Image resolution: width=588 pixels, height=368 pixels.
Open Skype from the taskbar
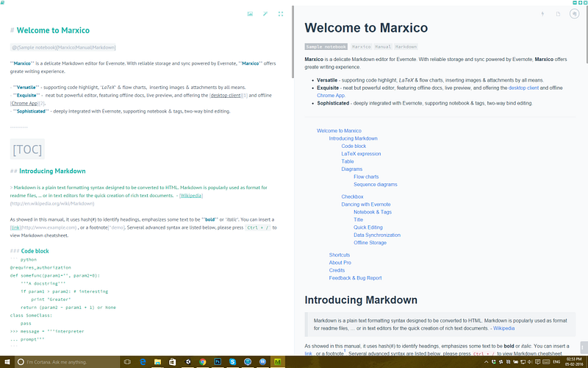[232, 362]
